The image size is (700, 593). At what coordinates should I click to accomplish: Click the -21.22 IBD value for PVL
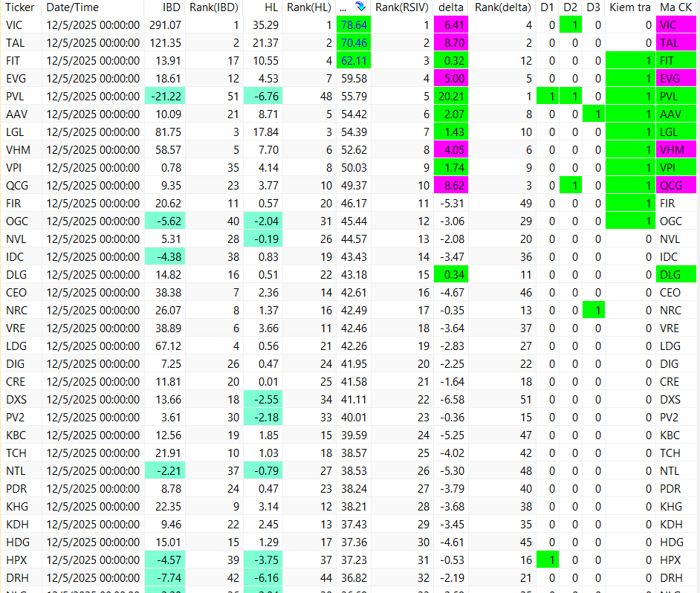tap(165, 97)
